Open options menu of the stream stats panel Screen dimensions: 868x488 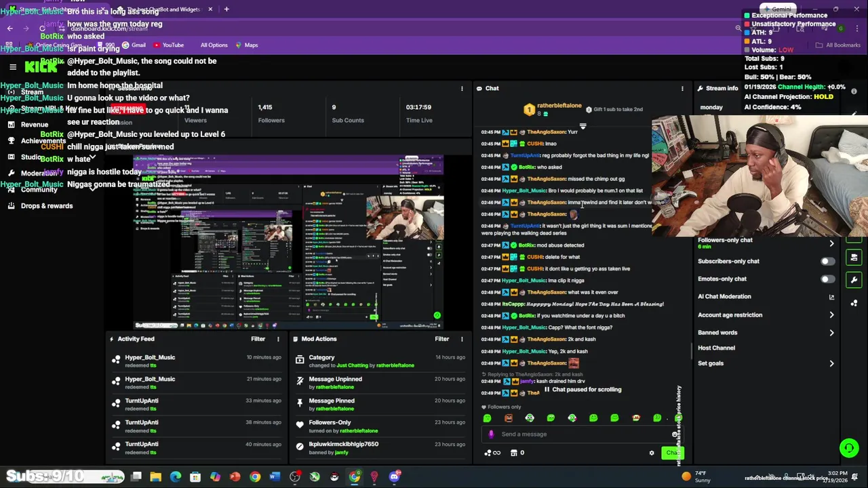[x=462, y=89]
